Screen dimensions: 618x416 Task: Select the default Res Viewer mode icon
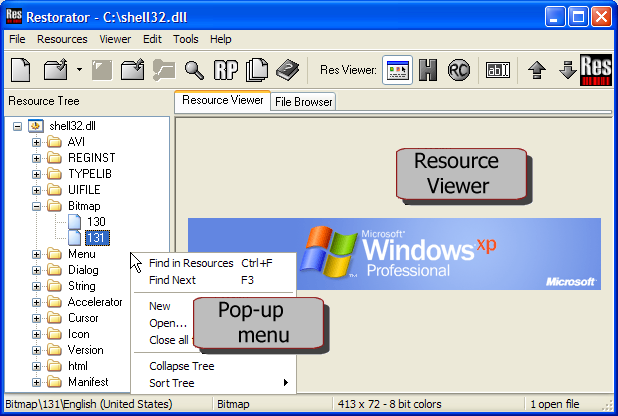(x=397, y=70)
